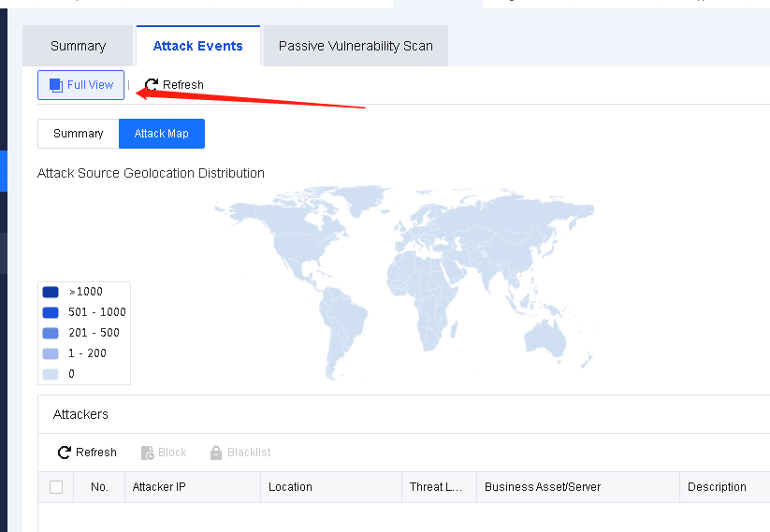770x532 pixels.
Task: Switch to the Attack Map view
Action: coord(161,134)
